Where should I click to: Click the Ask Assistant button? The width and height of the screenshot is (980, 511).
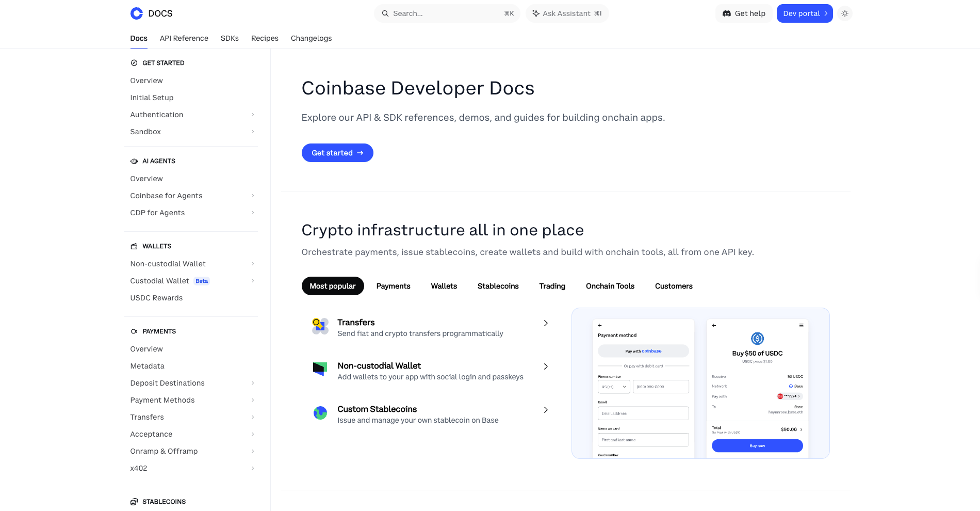(x=567, y=13)
